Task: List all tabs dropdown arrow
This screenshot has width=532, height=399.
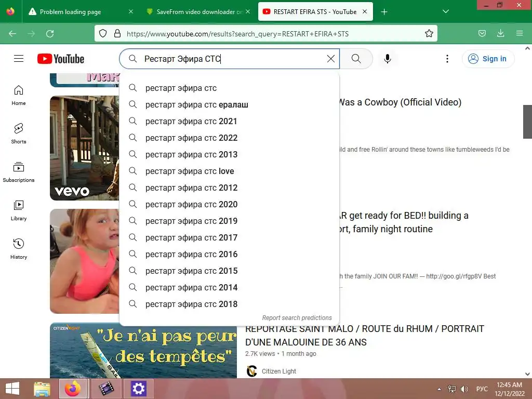Action: [446, 11]
